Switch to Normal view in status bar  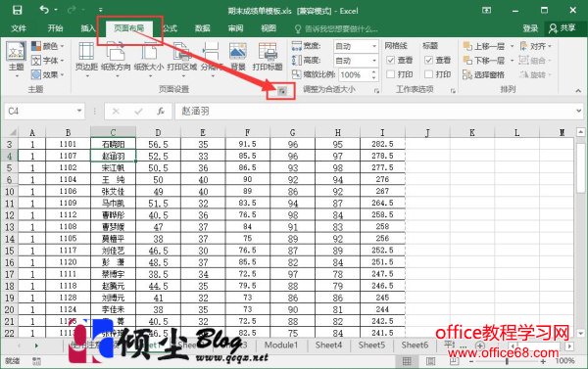[407, 361]
